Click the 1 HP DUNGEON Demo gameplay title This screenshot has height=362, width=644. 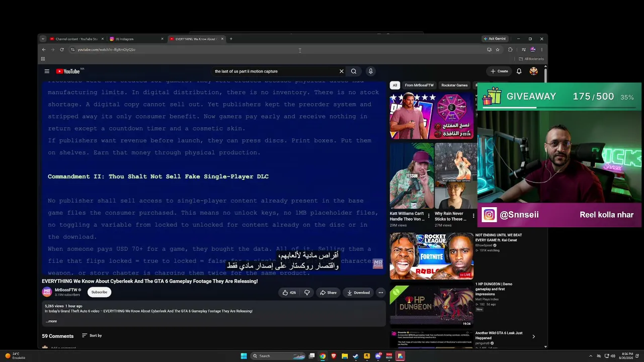click(x=494, y=290)
